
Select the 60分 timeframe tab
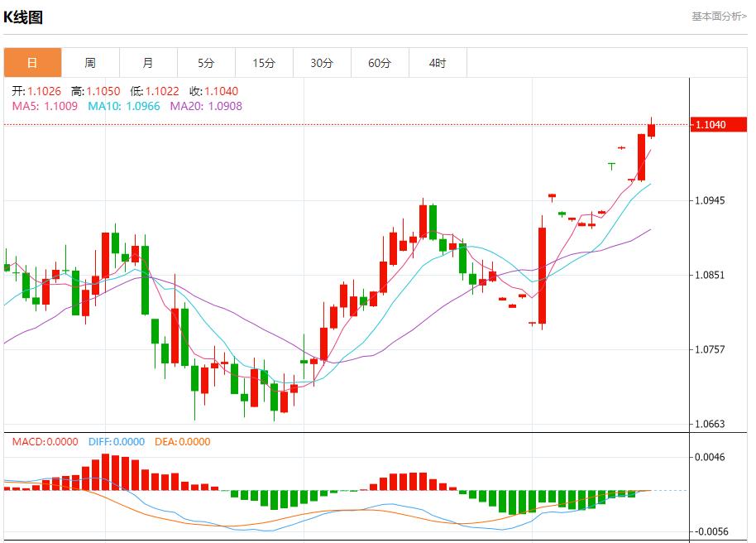click(380, 63)
